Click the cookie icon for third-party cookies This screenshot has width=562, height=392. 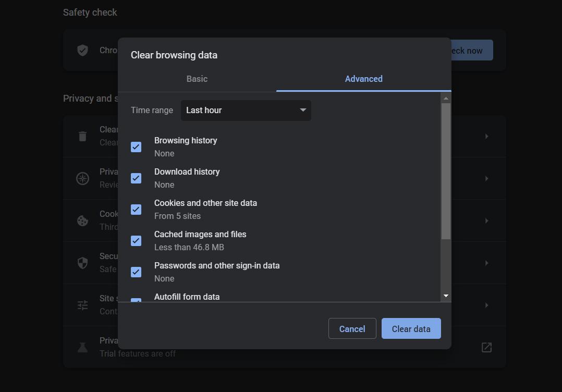pyautogui.click(x=82, y=220)
